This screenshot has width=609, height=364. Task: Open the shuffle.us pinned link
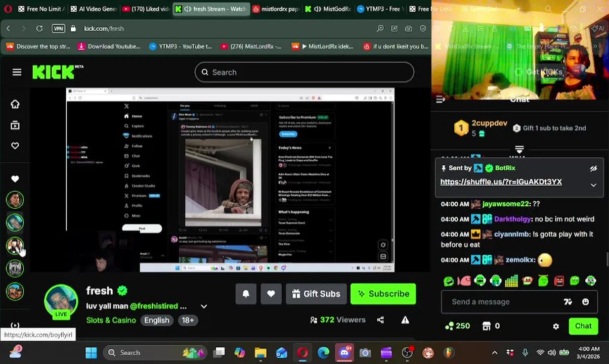pos(501,182)
